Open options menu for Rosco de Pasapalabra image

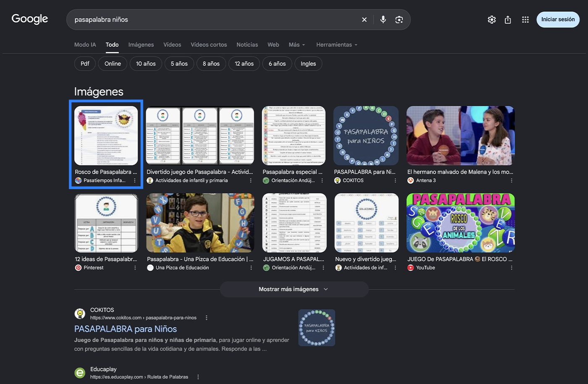pyautogui.click(x=135, y=181)
